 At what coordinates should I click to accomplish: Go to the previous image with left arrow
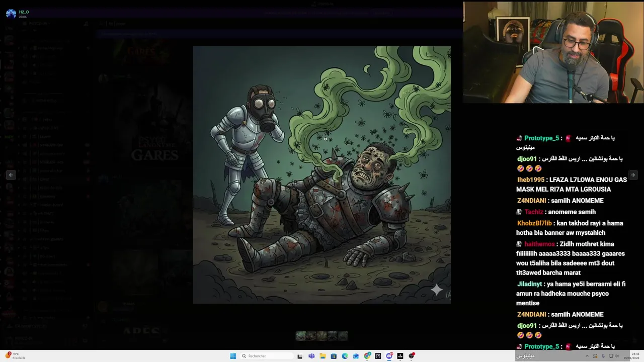pyautogui.click(x=11, y=175)
